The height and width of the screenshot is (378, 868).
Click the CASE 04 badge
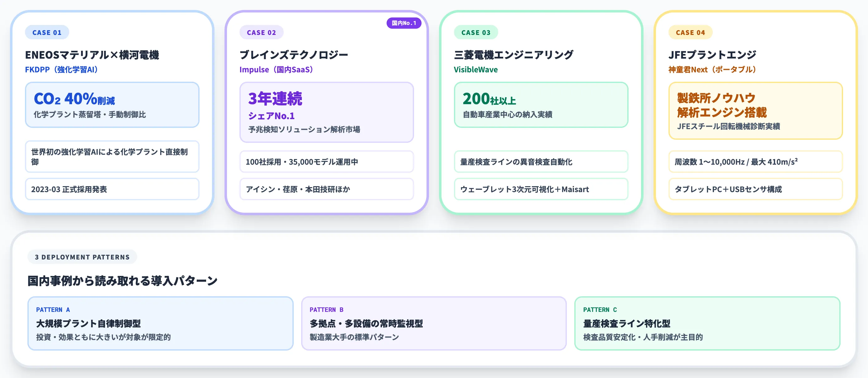click(x=690, y=32)
